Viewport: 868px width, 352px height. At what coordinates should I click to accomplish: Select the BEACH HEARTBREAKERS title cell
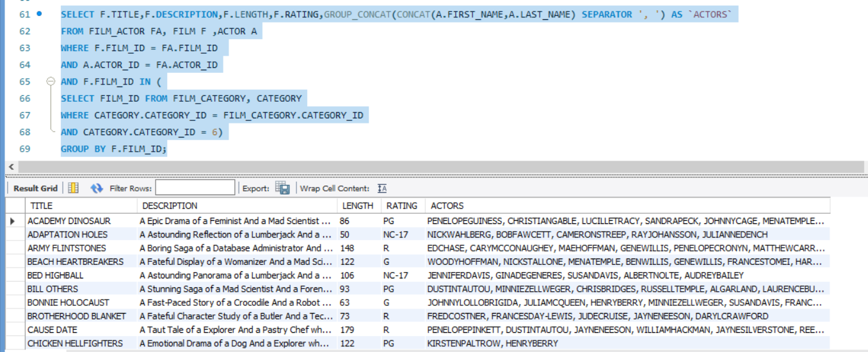pyautogui.click(x=80, y=262)
